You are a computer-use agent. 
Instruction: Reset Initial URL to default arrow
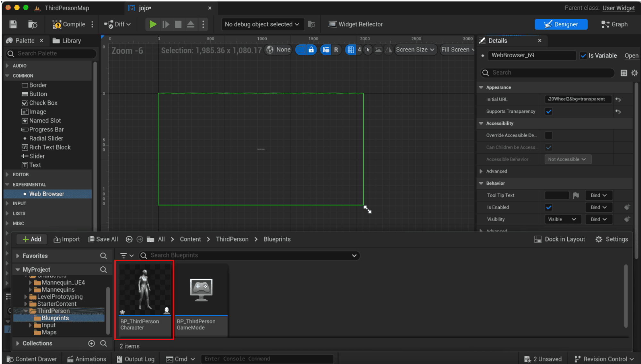pyautogui.click(x=618, y=100)
